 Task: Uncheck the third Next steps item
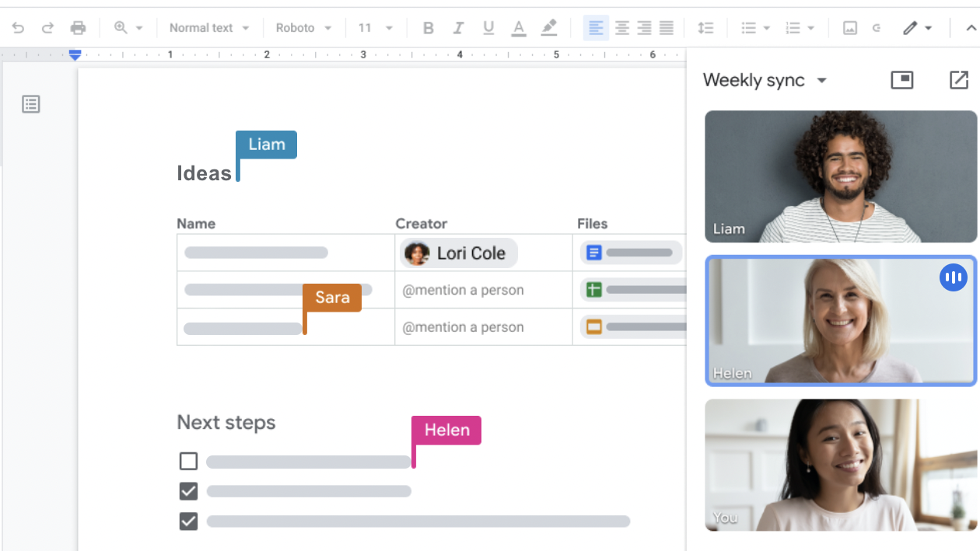188,521
